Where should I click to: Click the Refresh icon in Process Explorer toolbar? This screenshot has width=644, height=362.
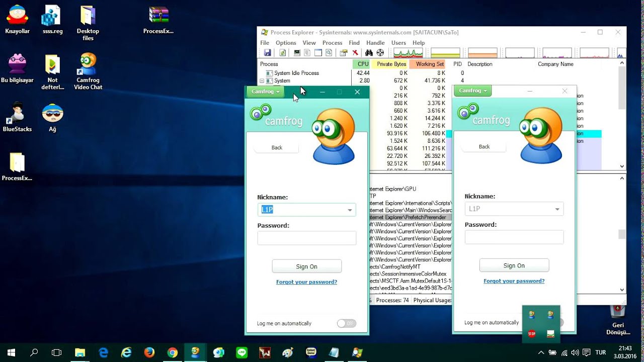283,53
